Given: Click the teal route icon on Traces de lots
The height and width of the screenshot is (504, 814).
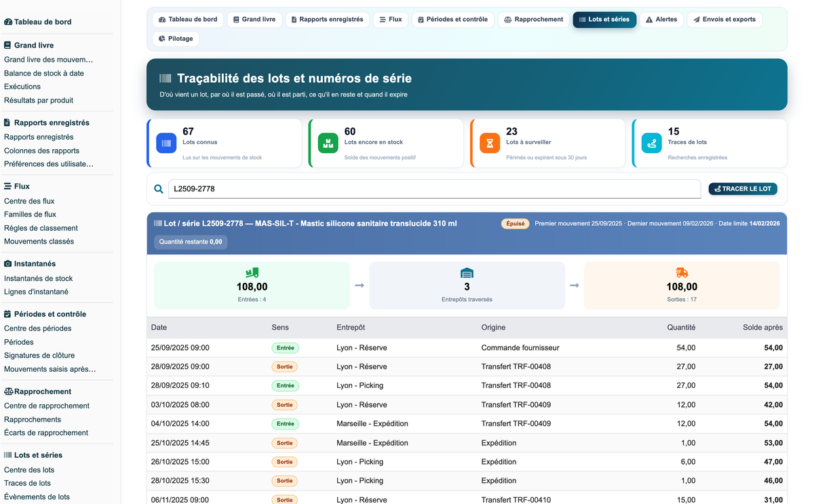Looking at the screenshot, I should (652, 143).
